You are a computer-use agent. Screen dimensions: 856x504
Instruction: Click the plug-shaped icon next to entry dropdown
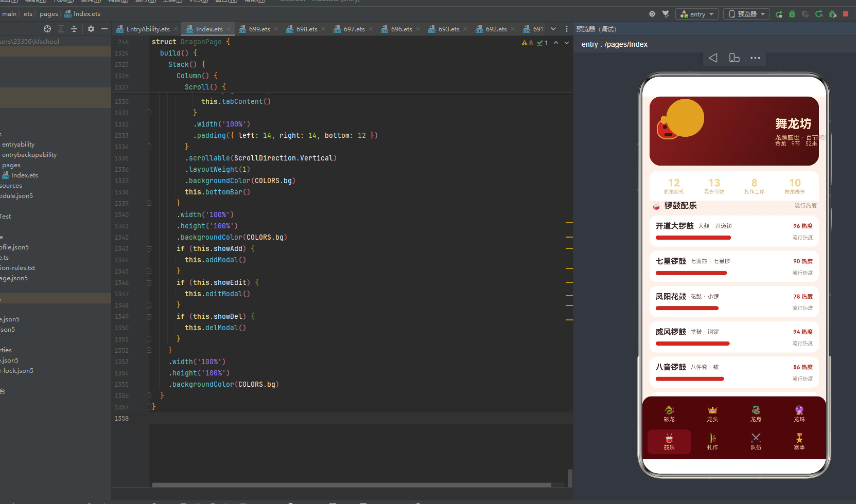666,14
